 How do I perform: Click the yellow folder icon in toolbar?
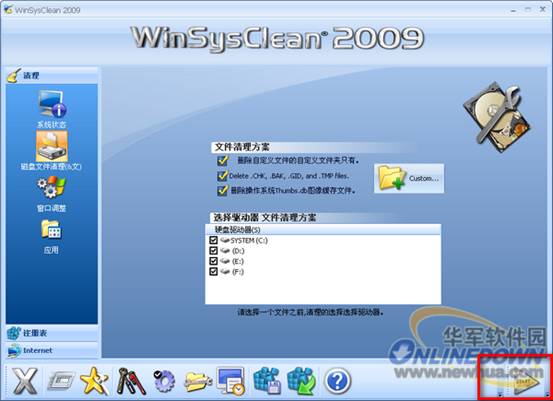[198, 382]
